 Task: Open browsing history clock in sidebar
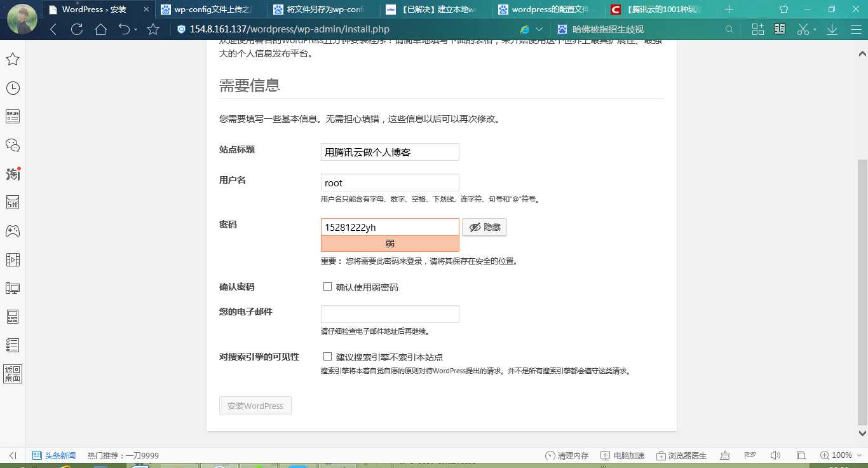[12, 88]
